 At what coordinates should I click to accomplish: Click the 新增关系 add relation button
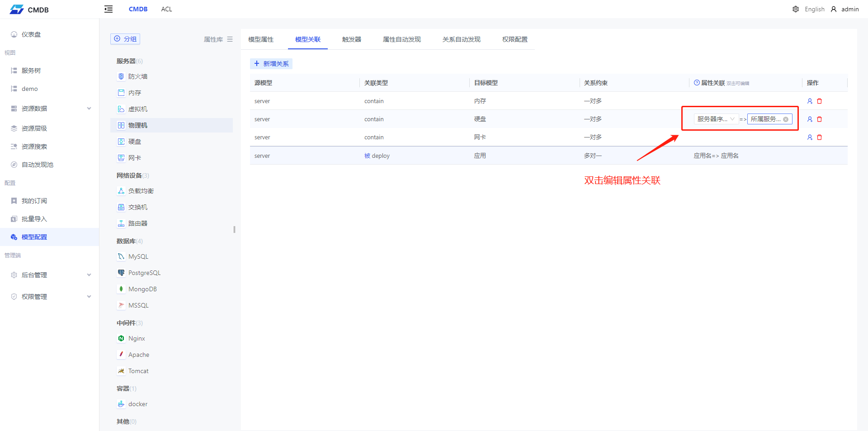pos(271,63)
